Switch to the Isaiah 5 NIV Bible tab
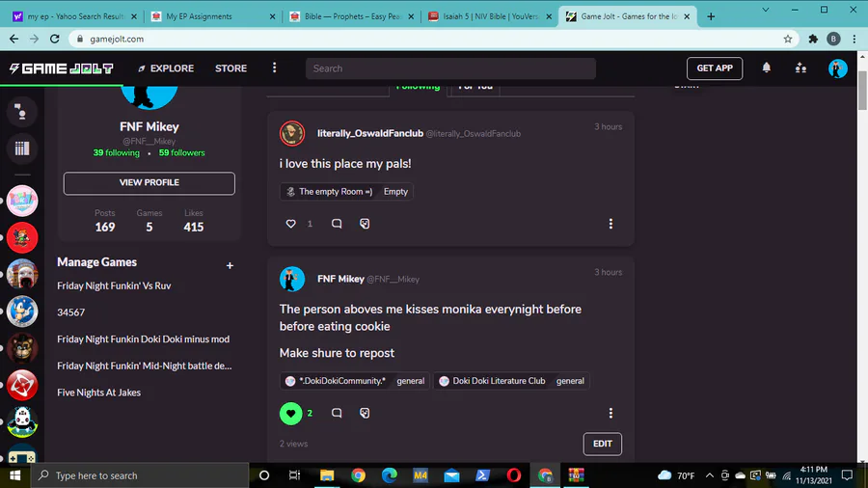Screen dimensions: 868x488 pyautogui.click(x=490, y=16)
